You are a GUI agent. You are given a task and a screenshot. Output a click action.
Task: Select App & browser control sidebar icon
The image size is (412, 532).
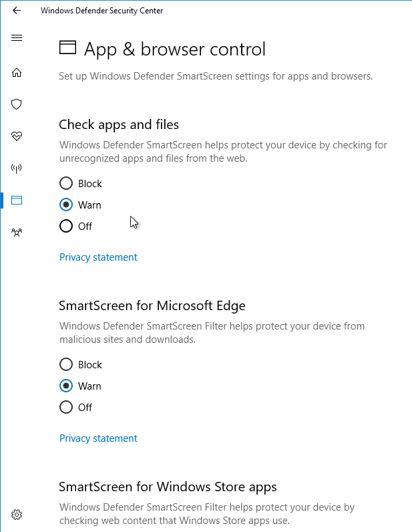(17, 201)
